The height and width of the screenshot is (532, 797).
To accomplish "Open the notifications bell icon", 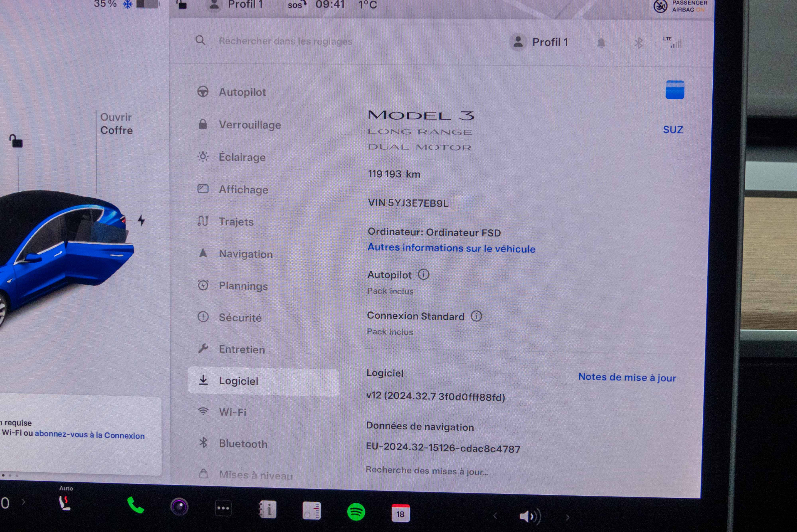I will 601,43.
